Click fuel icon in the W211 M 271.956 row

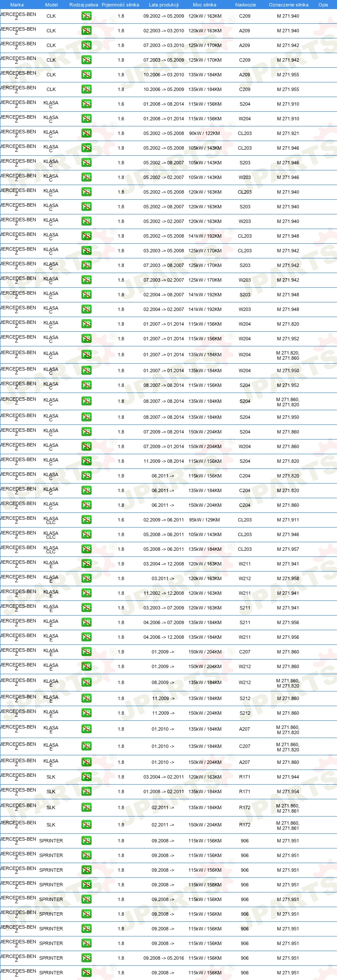87,637
